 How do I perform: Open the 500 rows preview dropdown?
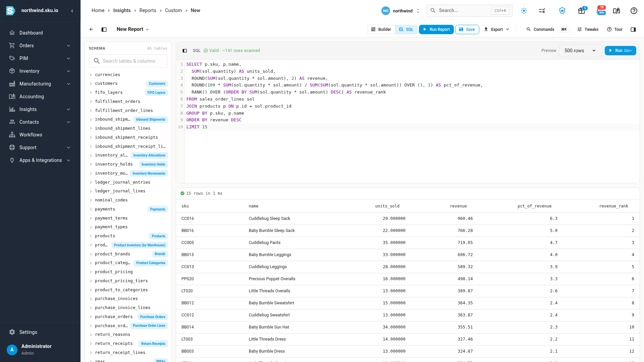pyautogui.click(x=581, y=51)
